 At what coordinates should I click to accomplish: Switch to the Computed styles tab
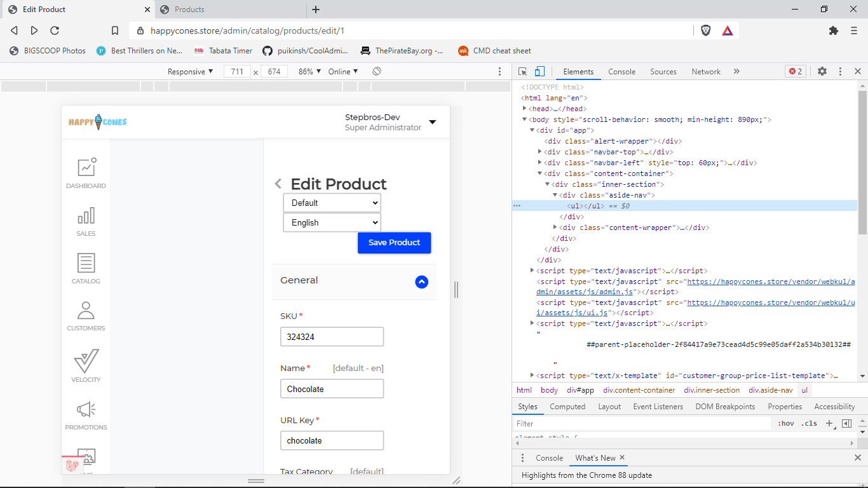pos(567,407)
